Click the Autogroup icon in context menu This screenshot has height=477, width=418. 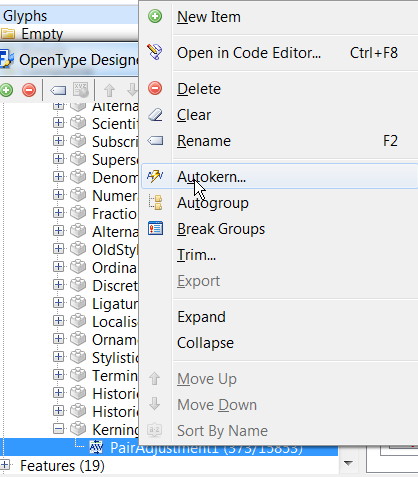point(155,202)
